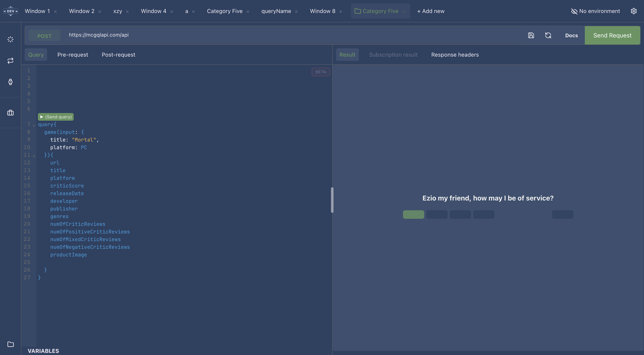Switch to the Pre-request tab
This screenshot has height=355, width=644.
[72, 55]
